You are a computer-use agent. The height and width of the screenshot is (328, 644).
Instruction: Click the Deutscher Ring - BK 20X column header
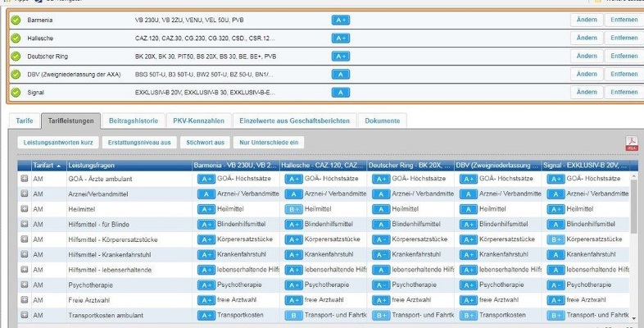point(410,166)
